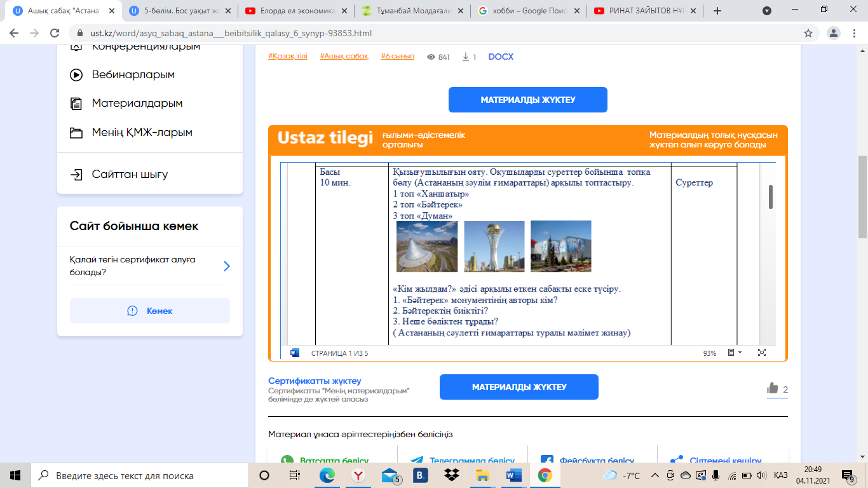The height and width of the screenshot is (488, 868).
Task: Open the Chrome three-dot menu
Action: [855, 33]
